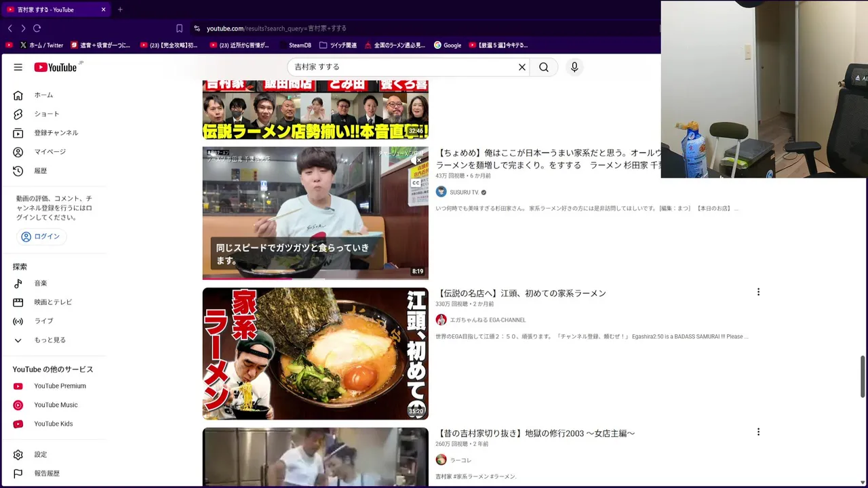The image size is (868, 488).
Task: Open more options for 江頭 家系ラーメン video
Action: [x=758, y=292]
